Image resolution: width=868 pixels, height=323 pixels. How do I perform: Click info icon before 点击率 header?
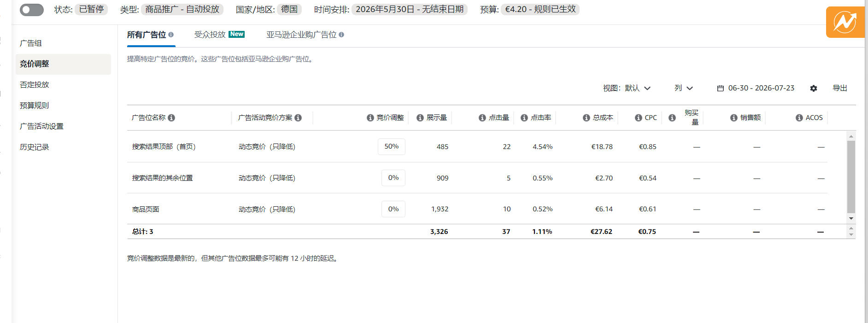[524, 118]
